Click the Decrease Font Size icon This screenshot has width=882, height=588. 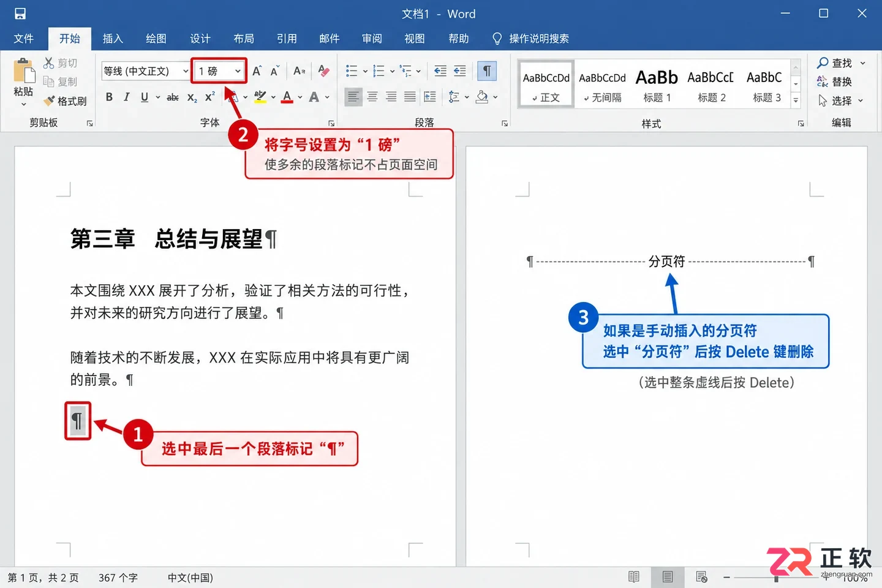click(x=275, y=71)
